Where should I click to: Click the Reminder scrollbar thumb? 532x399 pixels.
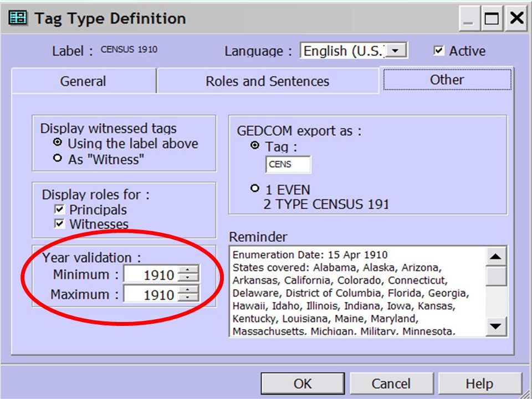[495, 276]
